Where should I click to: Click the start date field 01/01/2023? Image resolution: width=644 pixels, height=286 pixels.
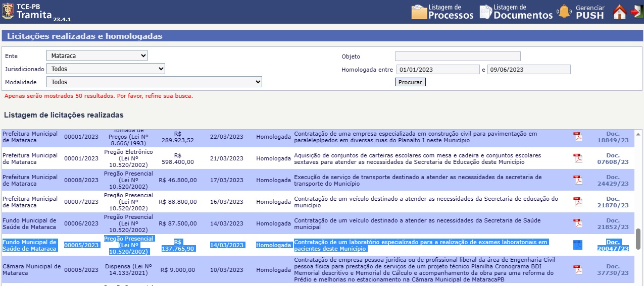[437, 70]
